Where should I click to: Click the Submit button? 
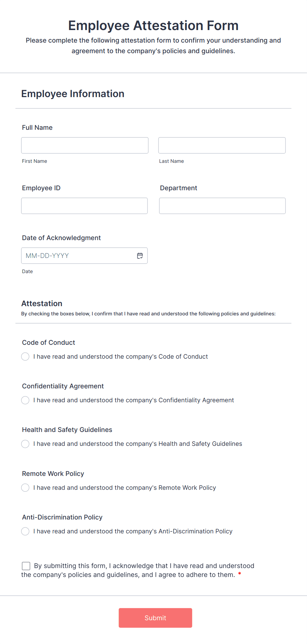(155, 618)
